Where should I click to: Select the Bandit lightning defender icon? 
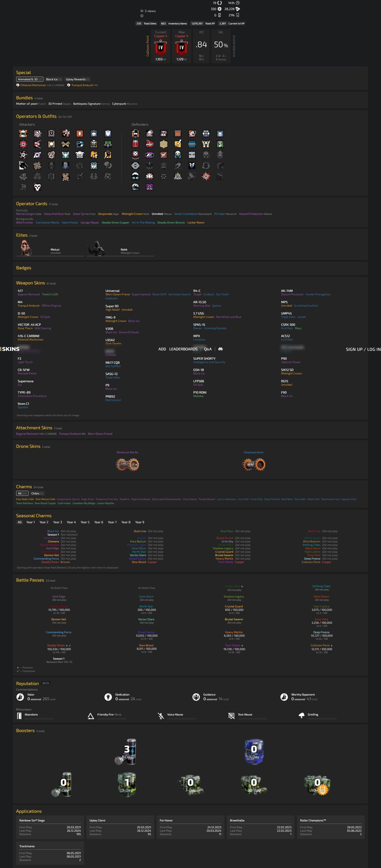coord(178,144)
